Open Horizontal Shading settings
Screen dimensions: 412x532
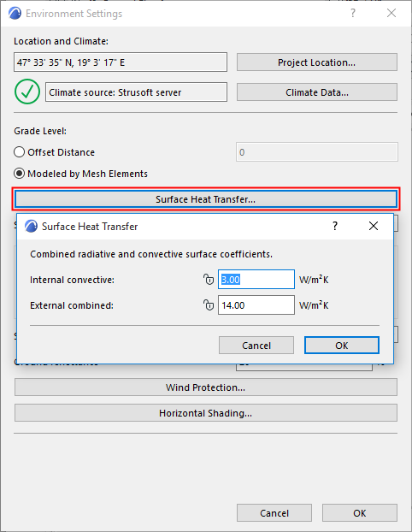point(205,413)
